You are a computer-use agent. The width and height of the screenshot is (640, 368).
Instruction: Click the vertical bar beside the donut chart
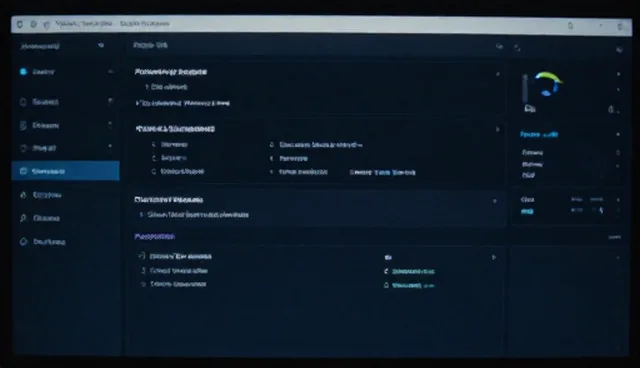(x=525, y=88)
